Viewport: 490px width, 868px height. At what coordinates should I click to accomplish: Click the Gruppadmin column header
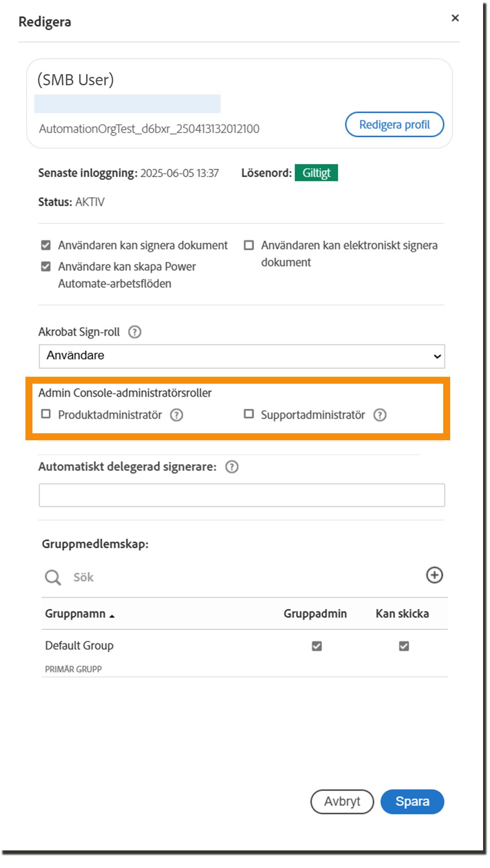pyautogui.click(x=315, y=614)
